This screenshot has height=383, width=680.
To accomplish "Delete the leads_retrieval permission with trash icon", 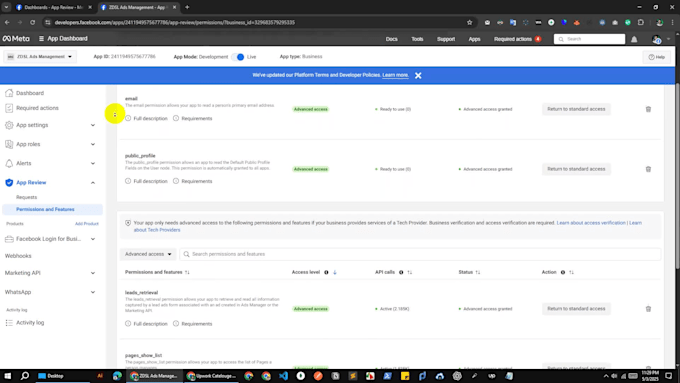I will (648, 309).
